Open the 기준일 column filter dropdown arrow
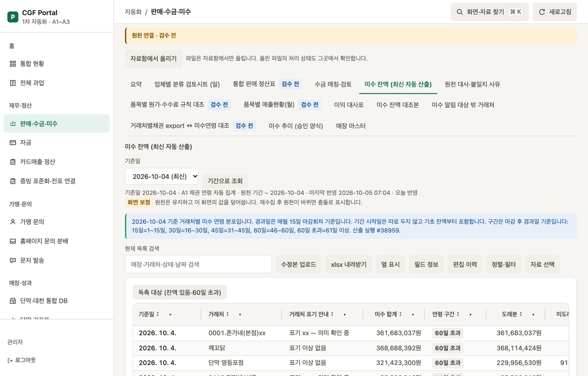 click(170, 314)
